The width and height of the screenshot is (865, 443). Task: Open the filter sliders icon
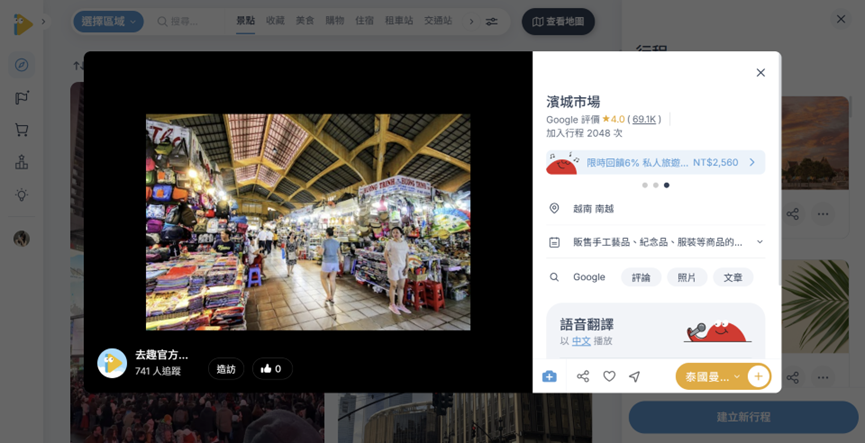492,22
